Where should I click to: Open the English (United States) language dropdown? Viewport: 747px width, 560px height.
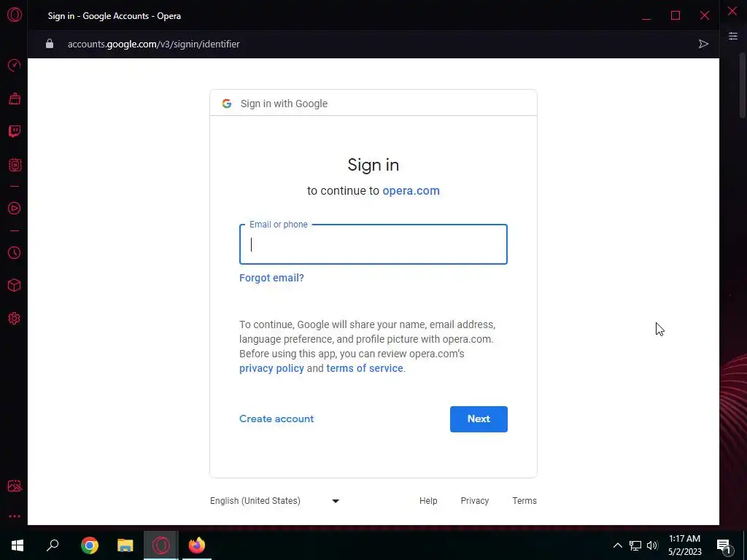(274, 500)
